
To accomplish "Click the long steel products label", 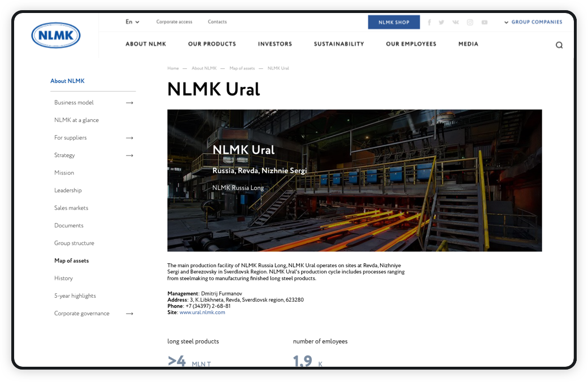I will pyautogui.click(x=193, y=341).
